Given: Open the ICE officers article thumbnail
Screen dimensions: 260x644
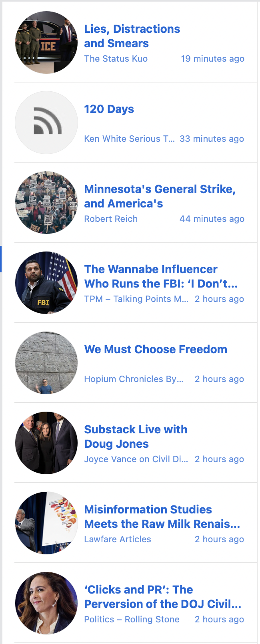Looking at the screenshot, I should click(46, 42).
